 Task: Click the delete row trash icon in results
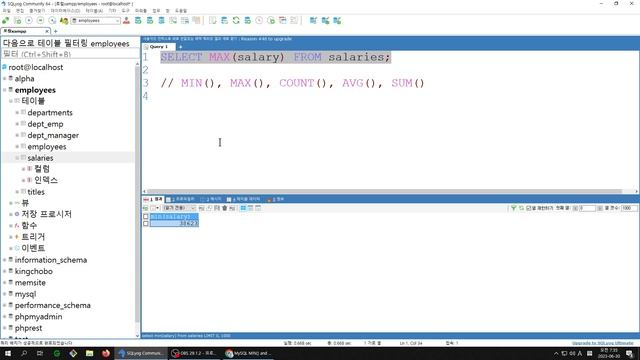(224, 208)
